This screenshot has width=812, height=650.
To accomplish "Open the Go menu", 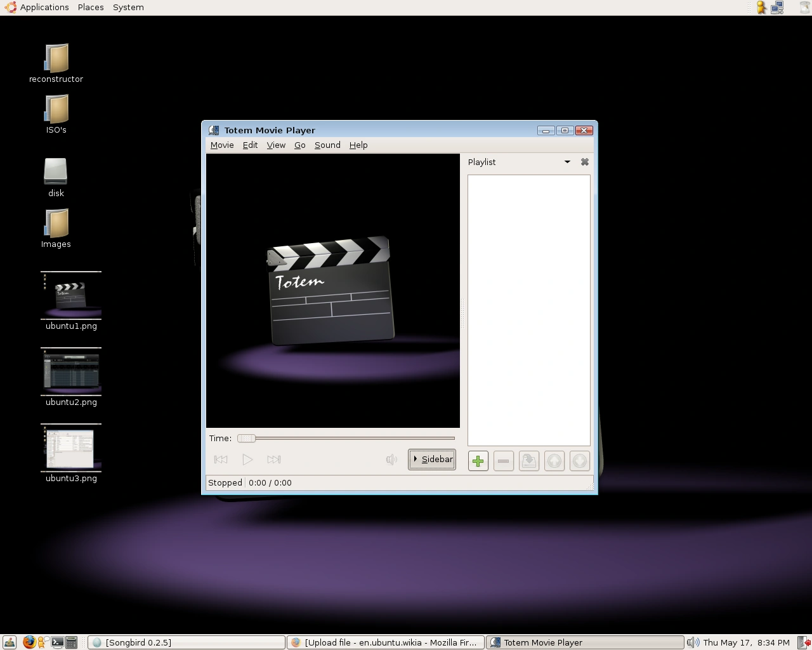I will click(300, 145).
